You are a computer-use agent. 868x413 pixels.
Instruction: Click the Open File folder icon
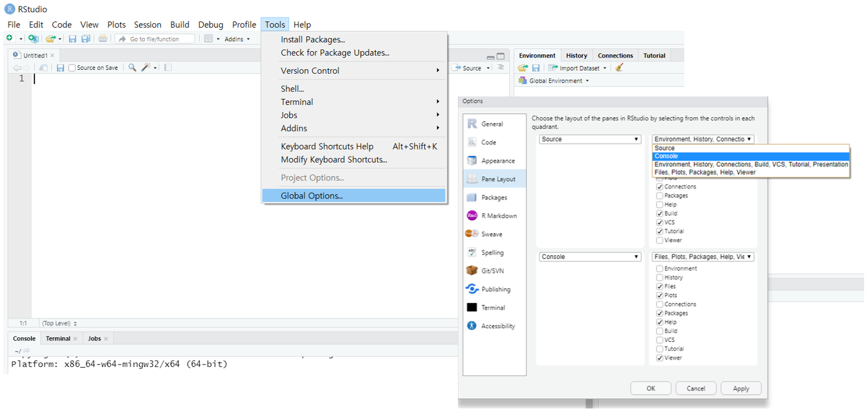(50, 39)
